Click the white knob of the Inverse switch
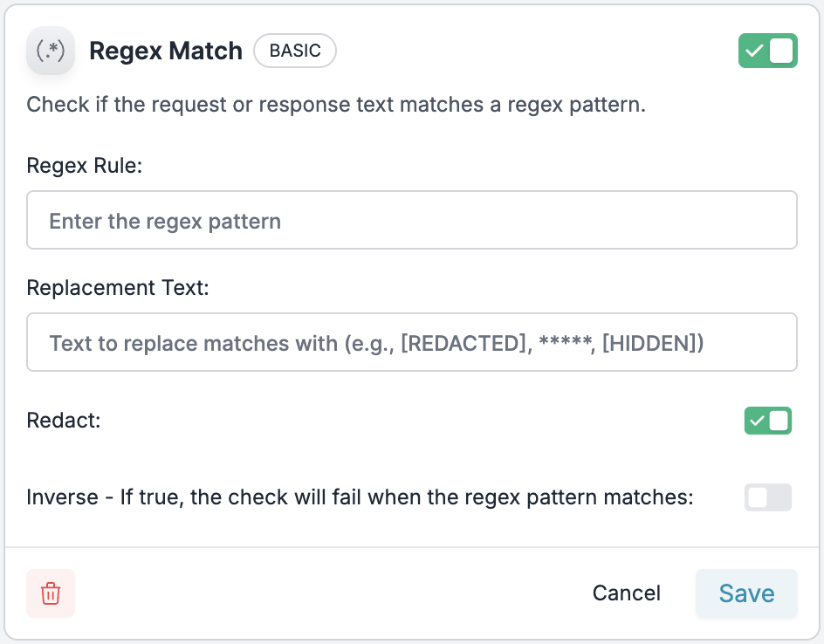 click(758, 497)
